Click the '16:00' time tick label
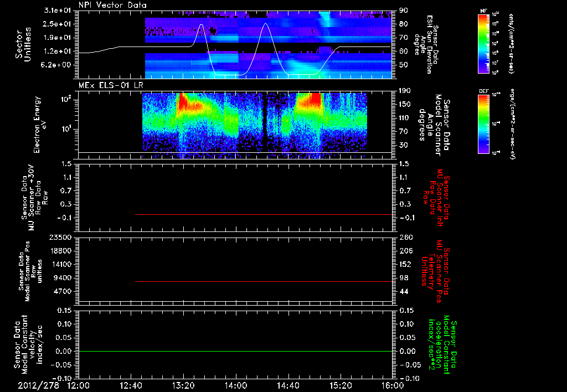567x392 pixels. [x=393, y=386]
